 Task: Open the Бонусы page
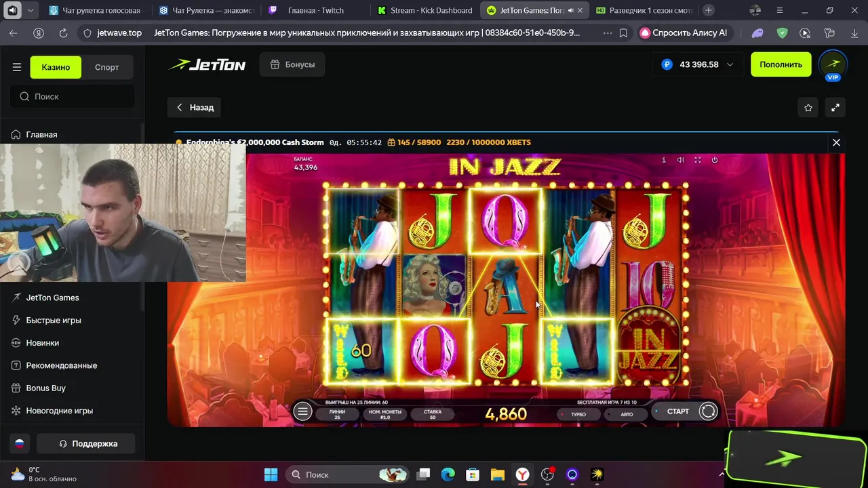tap(292, 64)
